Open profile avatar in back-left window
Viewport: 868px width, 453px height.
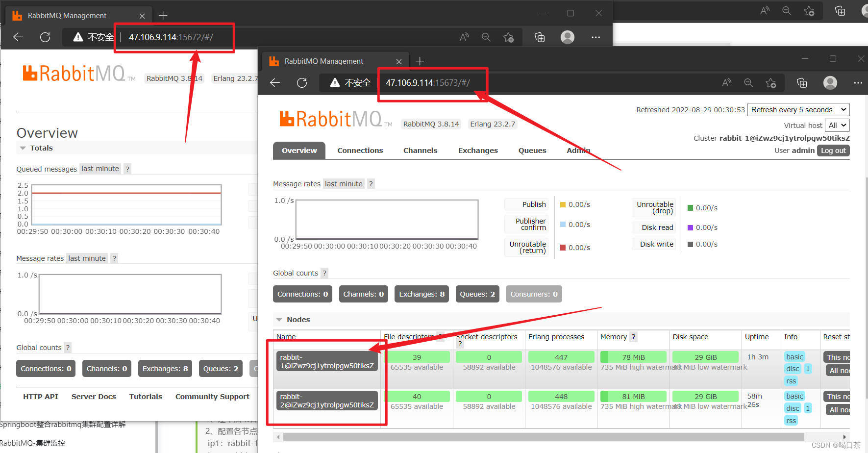tap(568, 37)
